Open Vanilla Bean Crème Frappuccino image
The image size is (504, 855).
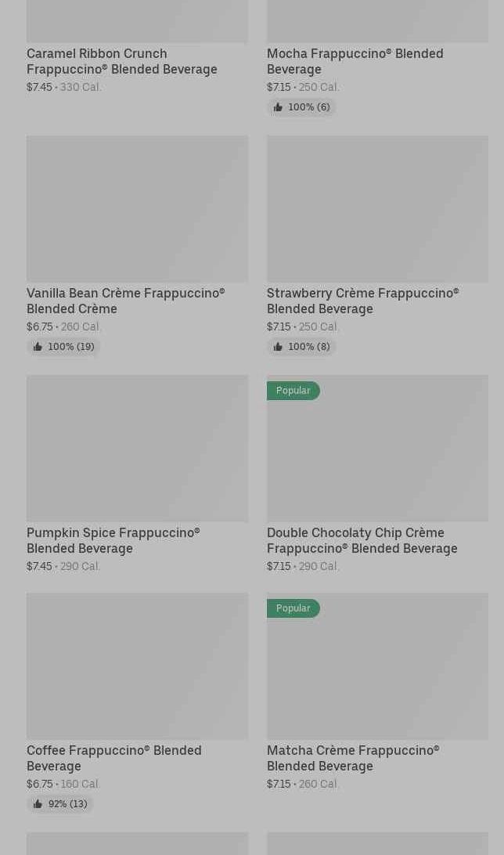click(137, 208)
